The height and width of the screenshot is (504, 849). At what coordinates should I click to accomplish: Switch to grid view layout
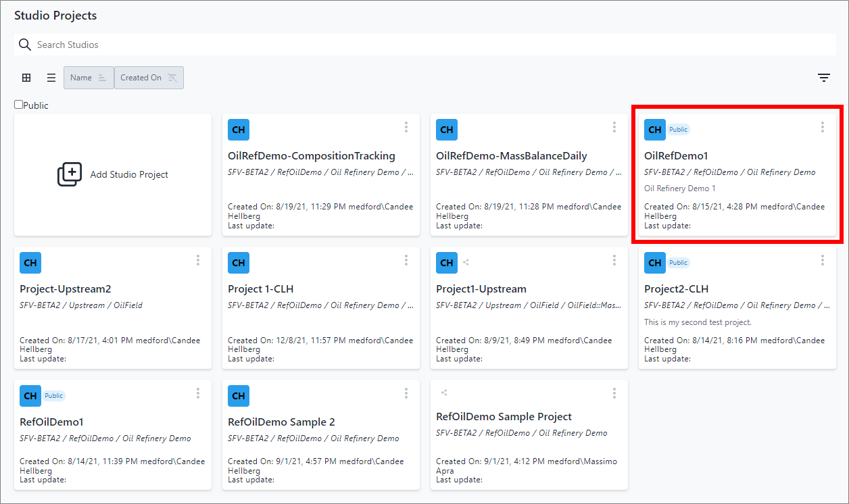pyautogui.click(x=26, y=78)
